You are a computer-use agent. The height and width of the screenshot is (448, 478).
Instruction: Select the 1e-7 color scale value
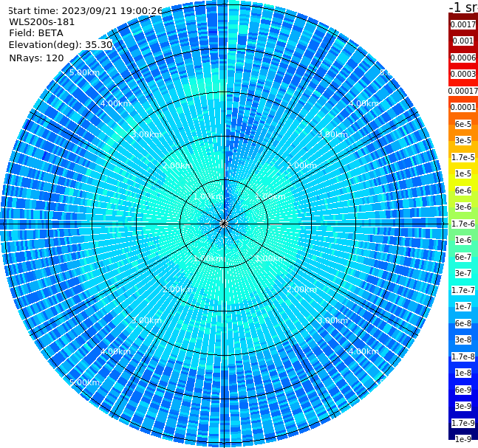tap(462, 306)
